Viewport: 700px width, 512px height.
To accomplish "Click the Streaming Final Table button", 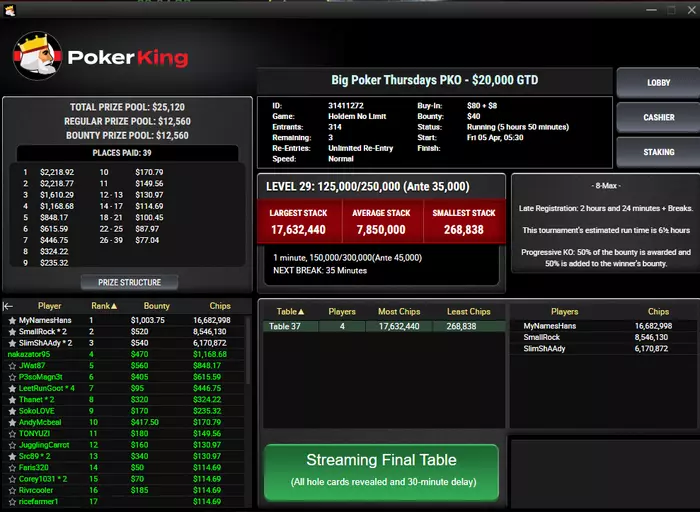I will (x=381, y=472).
